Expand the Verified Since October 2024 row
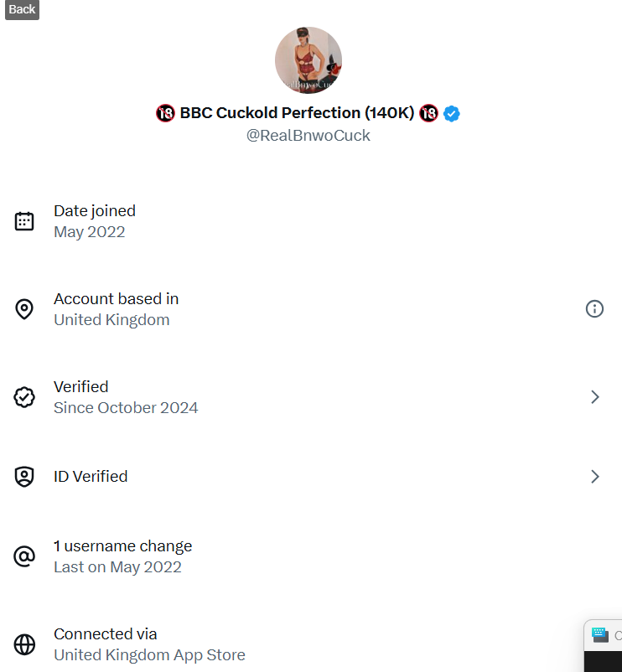This screenshot has height=672, width=622. click(x=595, y=396)
